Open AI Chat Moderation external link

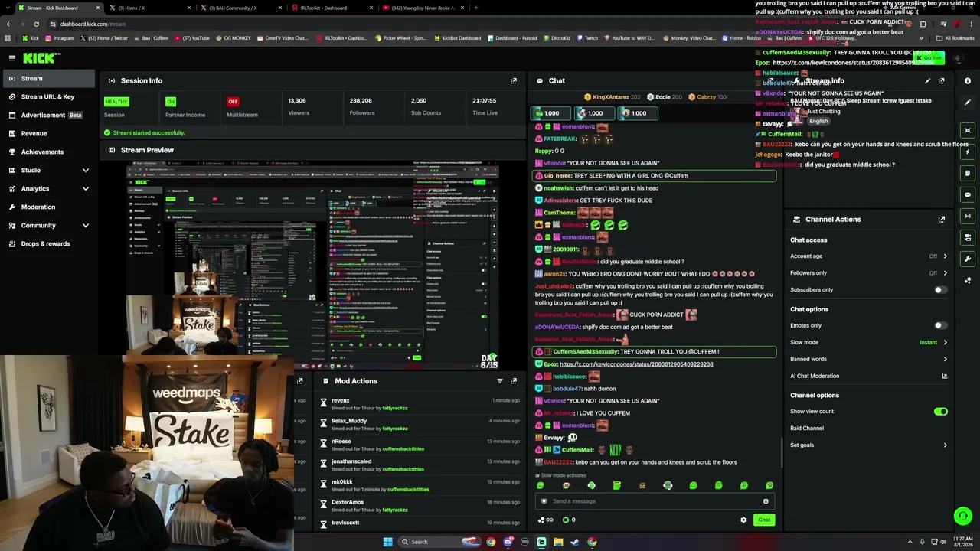(x=944, y=376)
